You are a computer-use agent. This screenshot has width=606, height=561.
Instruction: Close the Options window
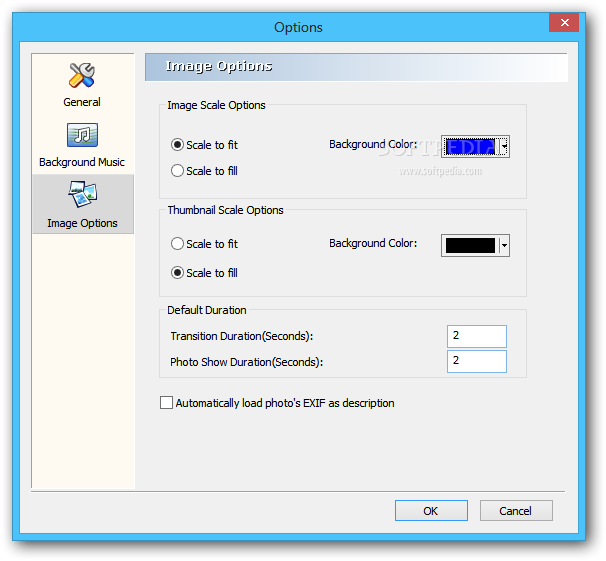[564, 23]
